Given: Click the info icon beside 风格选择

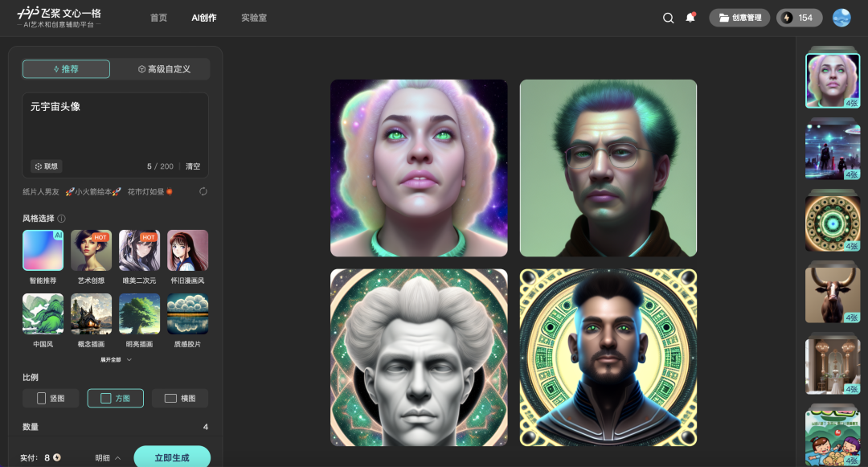Looking at the screenshot, I should [x=62, y=219].
